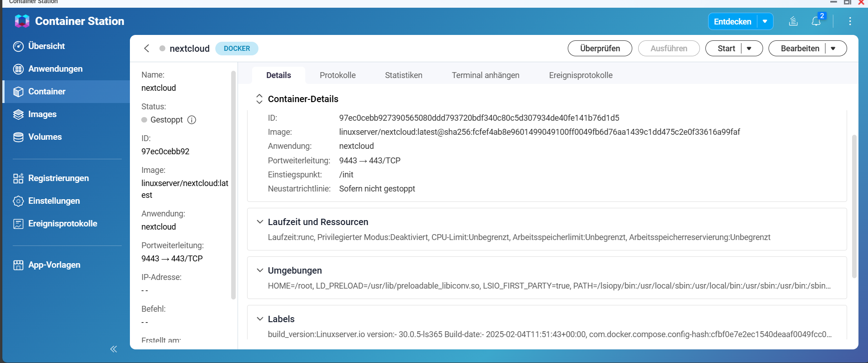This screenshot has width=868, height=363.
Task: Open the background tasks stack icon
Action: pyautogui.click(x=793, y=21)
